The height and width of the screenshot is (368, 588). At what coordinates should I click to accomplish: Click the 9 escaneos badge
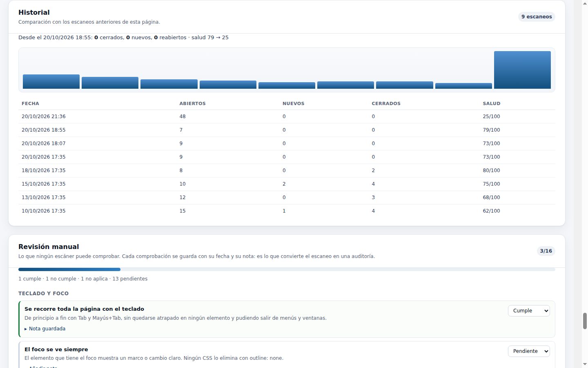(537, 17)
